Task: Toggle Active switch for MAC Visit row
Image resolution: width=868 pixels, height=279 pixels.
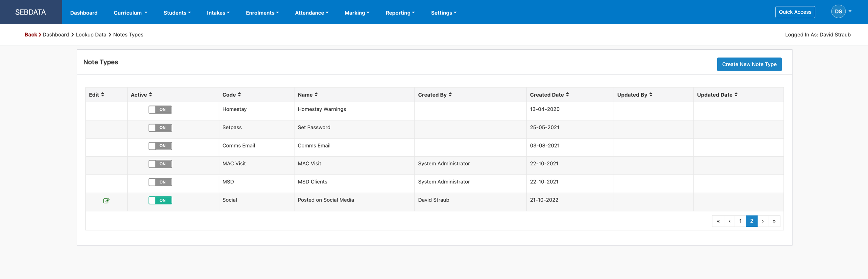Action: click(160, 164)
